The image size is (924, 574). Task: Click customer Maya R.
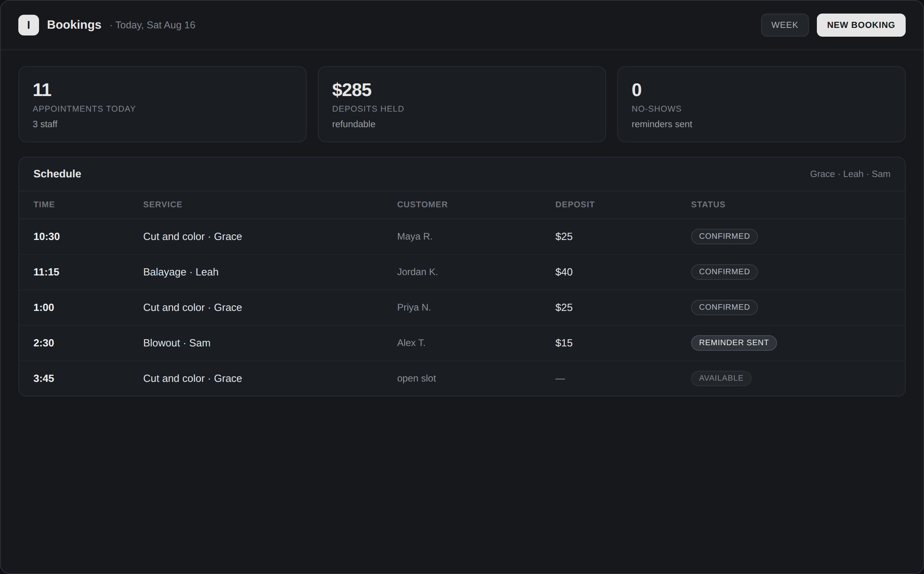(x=415, y=236)
